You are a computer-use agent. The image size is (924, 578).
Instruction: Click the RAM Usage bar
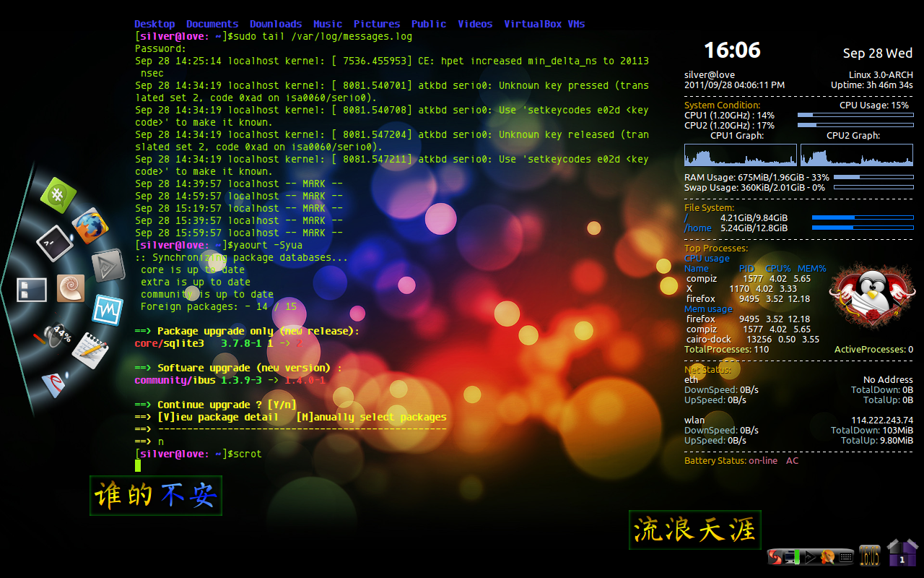click(x=873, y=177)
